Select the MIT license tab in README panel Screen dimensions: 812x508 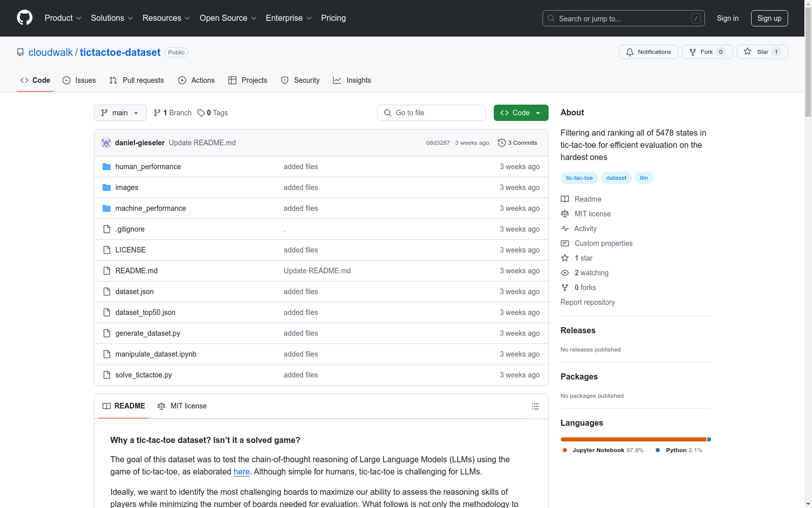pyautogui.click(x=182, y=406)
